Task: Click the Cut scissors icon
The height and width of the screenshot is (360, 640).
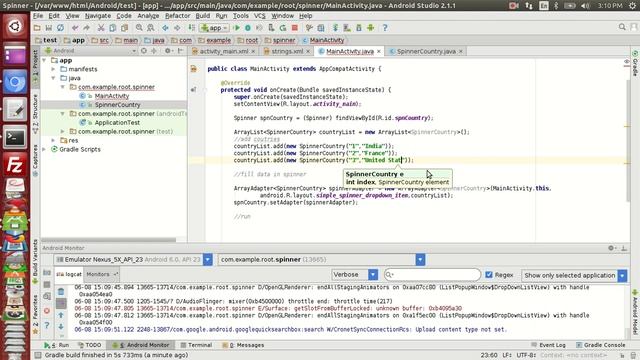Action: pyautogui.click(x=101, y=28)
